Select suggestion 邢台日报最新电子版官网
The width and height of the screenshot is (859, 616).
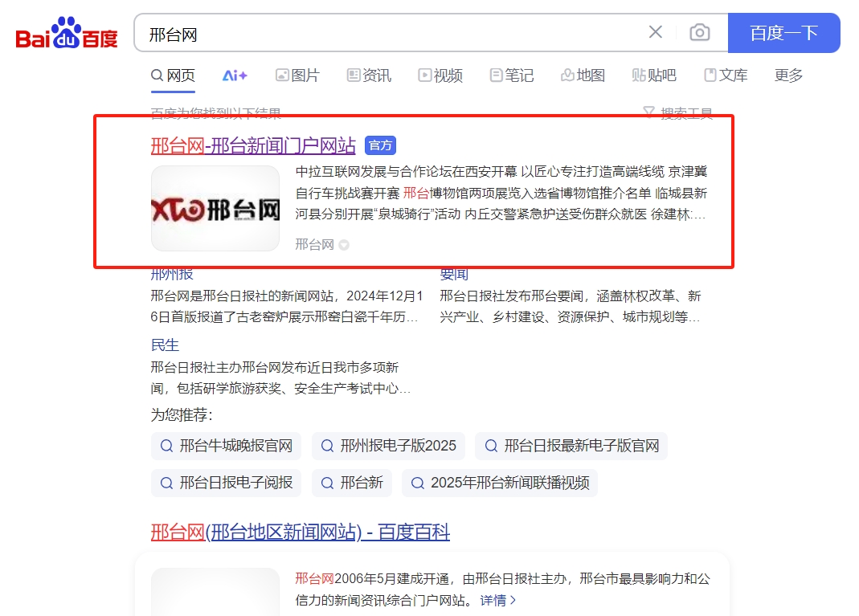[x=571, y=446]
